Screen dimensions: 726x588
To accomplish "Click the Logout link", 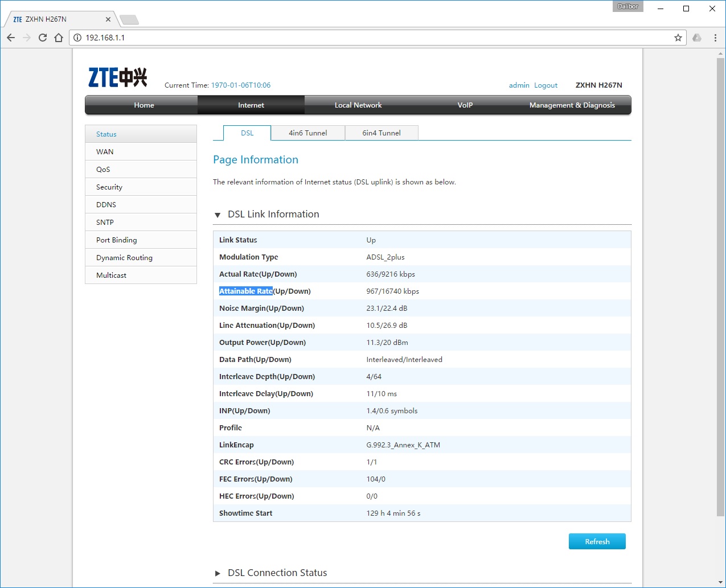I will pos(545,85).
